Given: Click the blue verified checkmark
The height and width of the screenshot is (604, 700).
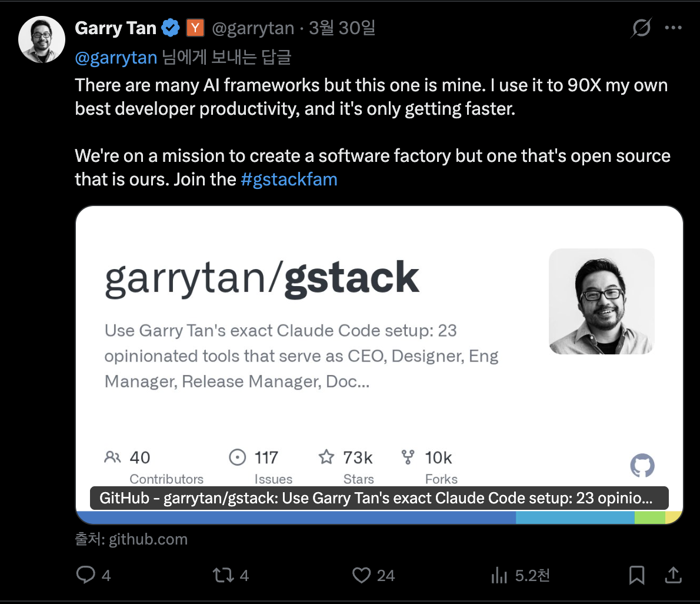Looking at the screenshot, I should click(x=171, y=27).
